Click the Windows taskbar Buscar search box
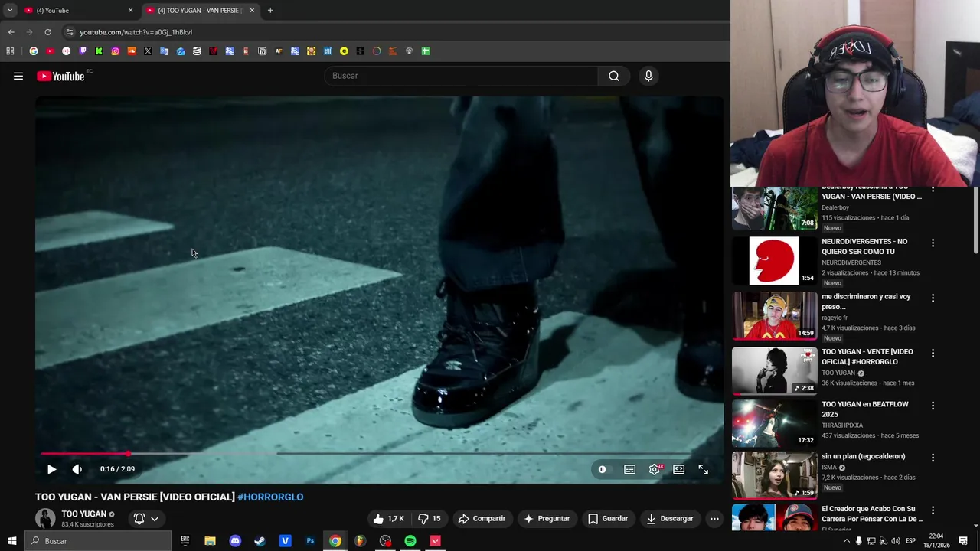 (x=97, y=541)
